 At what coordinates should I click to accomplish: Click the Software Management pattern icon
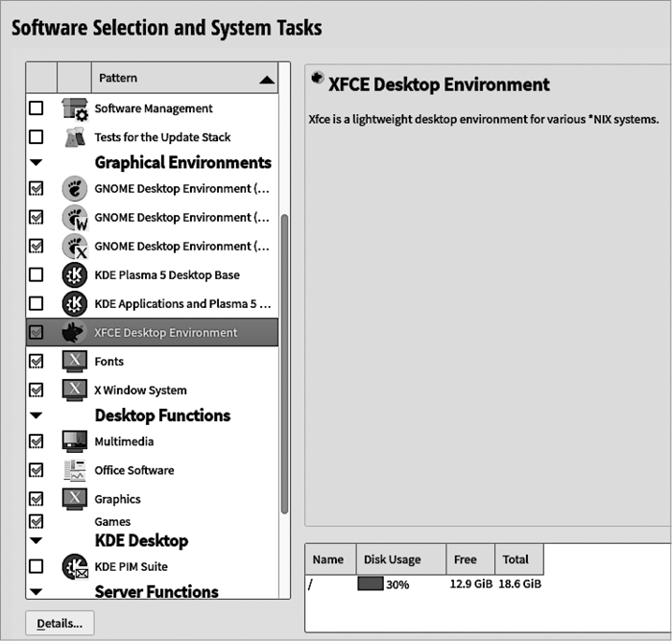[x=74, y=108]
